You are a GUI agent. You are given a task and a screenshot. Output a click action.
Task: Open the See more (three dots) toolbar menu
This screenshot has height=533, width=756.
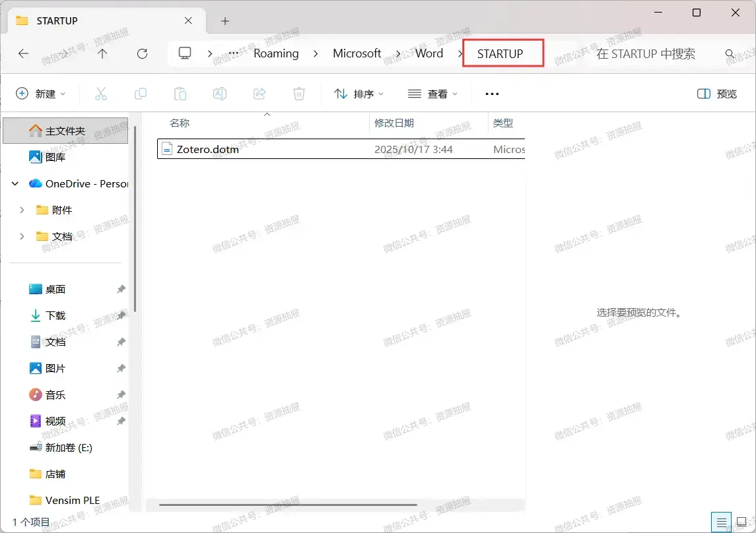(492, 94)
